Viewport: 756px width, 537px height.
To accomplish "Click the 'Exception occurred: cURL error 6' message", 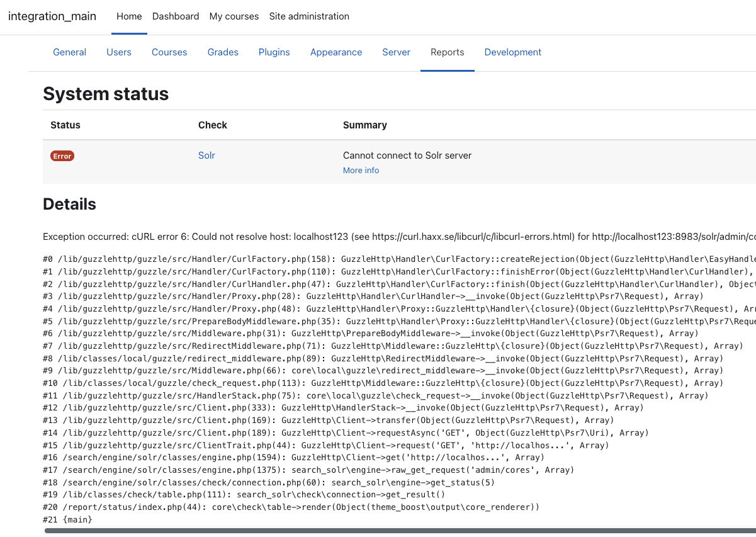I will [x=399, y=237].
